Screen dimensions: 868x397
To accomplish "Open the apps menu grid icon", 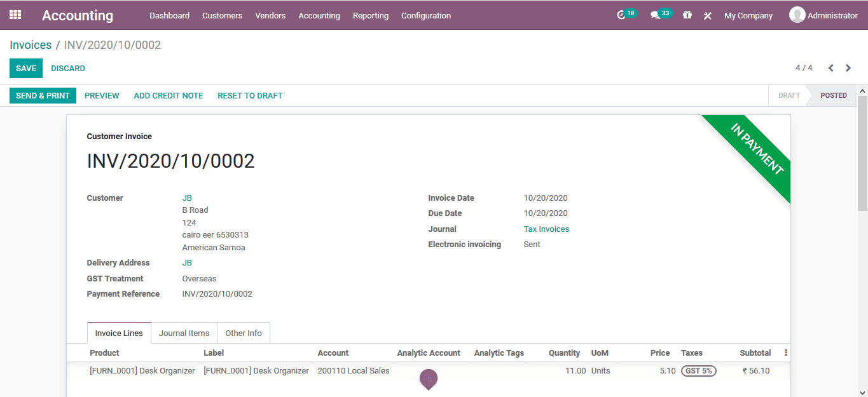I will 15,15.
